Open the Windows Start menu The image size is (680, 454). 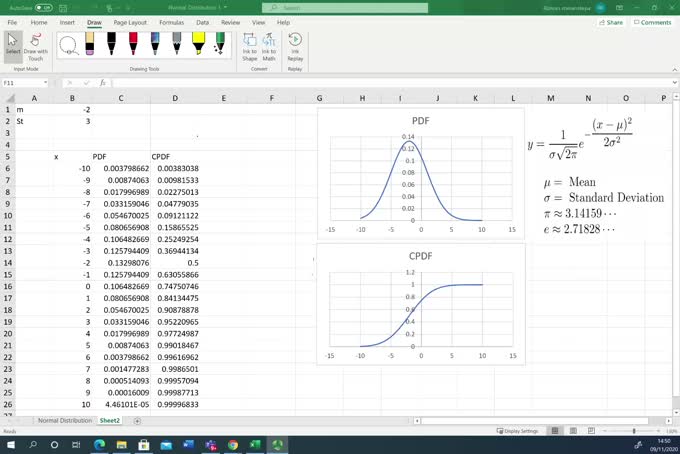(10, 445)
